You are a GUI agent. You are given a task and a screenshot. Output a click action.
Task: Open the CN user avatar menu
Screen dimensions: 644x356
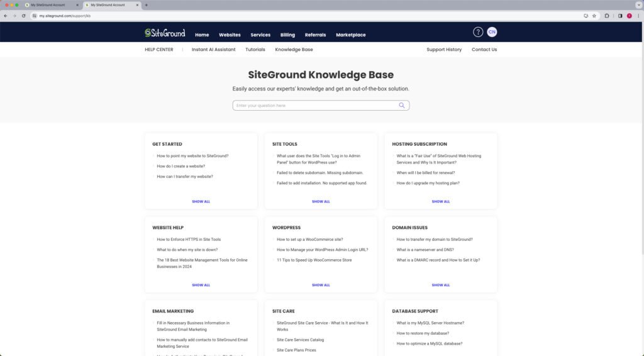[x=492, y=32]
